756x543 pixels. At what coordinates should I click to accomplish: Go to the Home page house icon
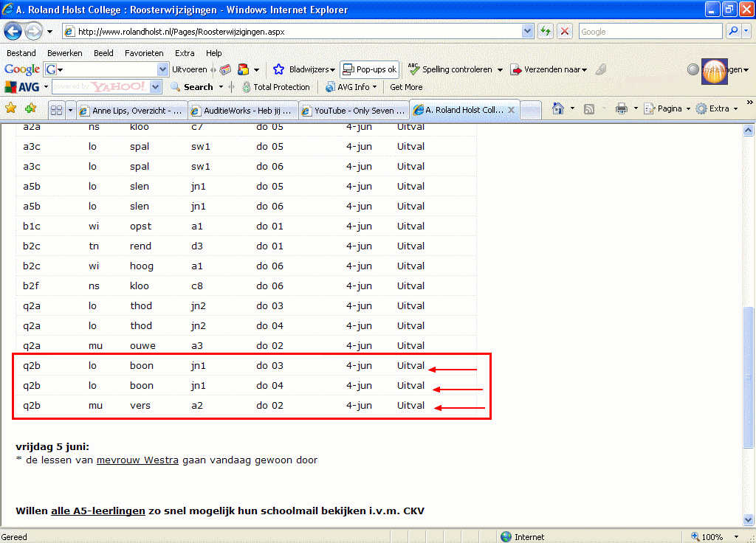pyautogui.click(x=558, y=109)
